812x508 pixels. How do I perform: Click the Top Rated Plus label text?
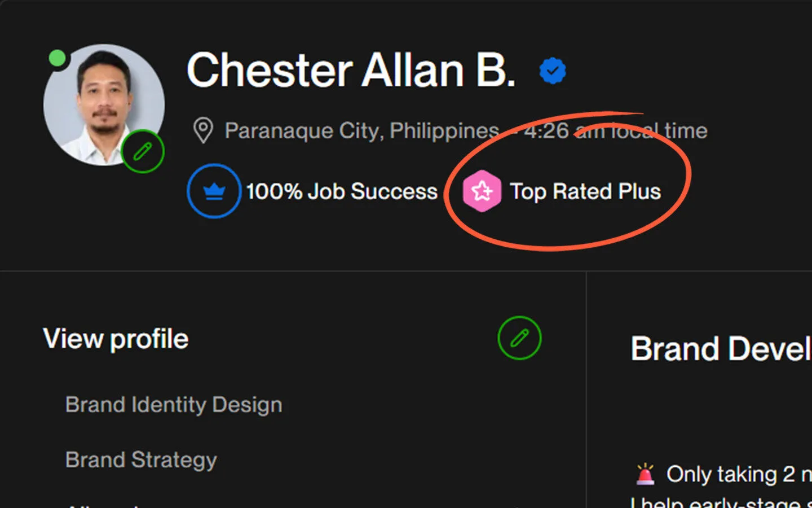click(585, 191)
